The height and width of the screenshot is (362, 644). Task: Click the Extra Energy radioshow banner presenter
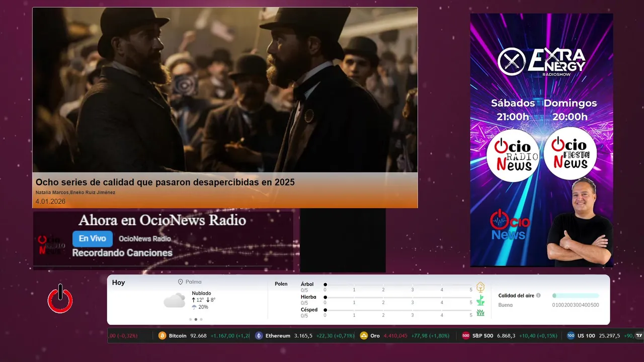click(580, 221)
